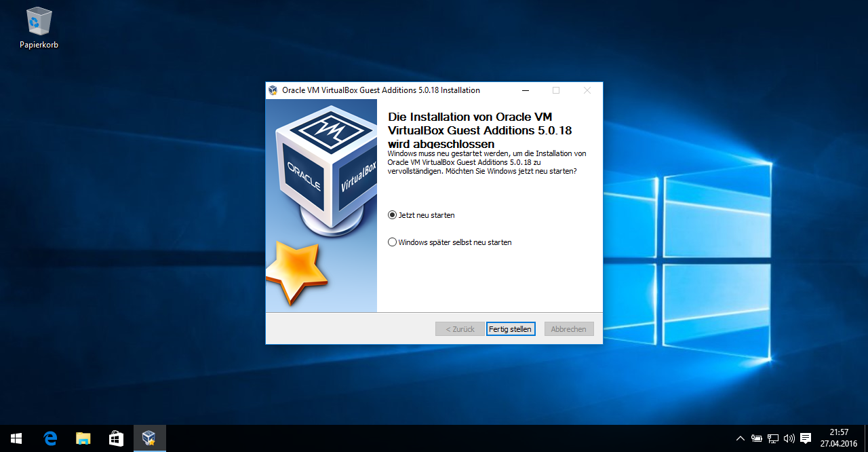The image size is (868, 452).
Task: Choose 'Windows später selbst neu starten' option
Action: 392,242
